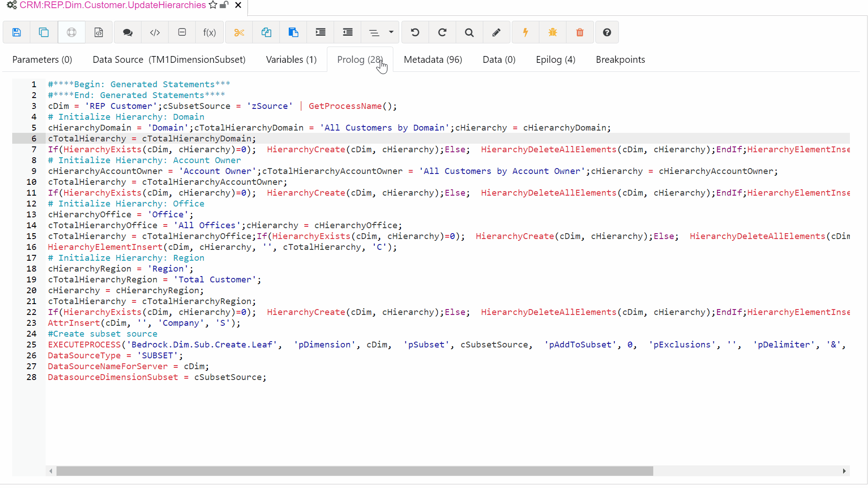868x488 pixels.
Task: Undo the last edit
Action: coord(415,32)
